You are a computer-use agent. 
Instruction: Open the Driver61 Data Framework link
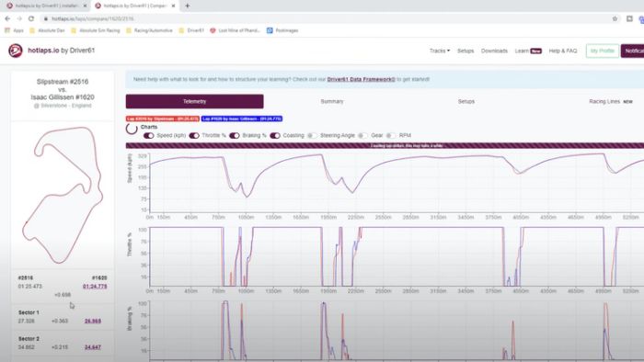click(361, 79)
